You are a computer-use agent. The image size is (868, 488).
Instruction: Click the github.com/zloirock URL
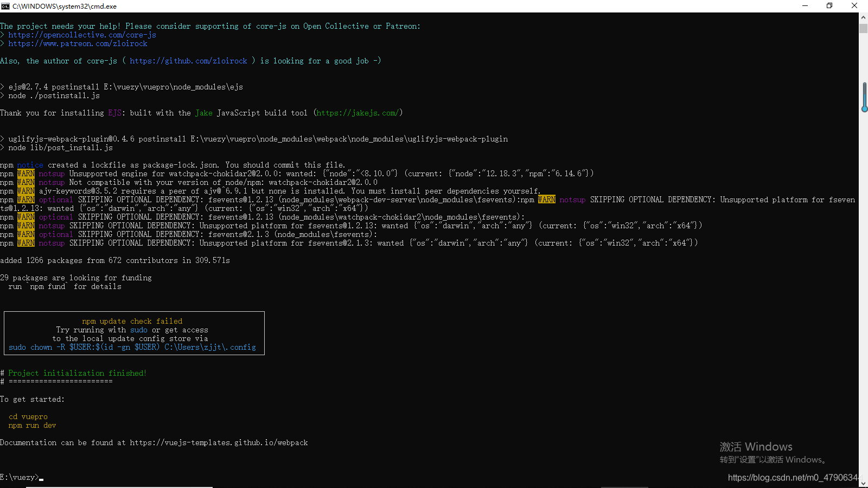point(189,61)
